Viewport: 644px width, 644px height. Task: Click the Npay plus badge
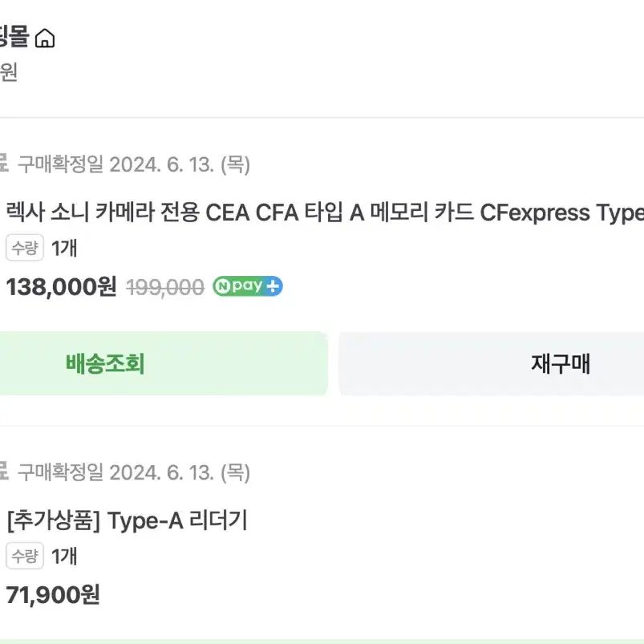point(248,286)
